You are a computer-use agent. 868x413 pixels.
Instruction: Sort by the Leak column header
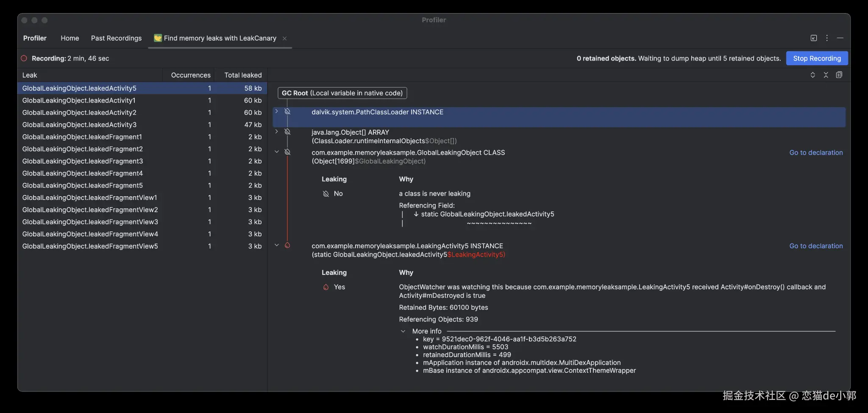click(90, 75)
